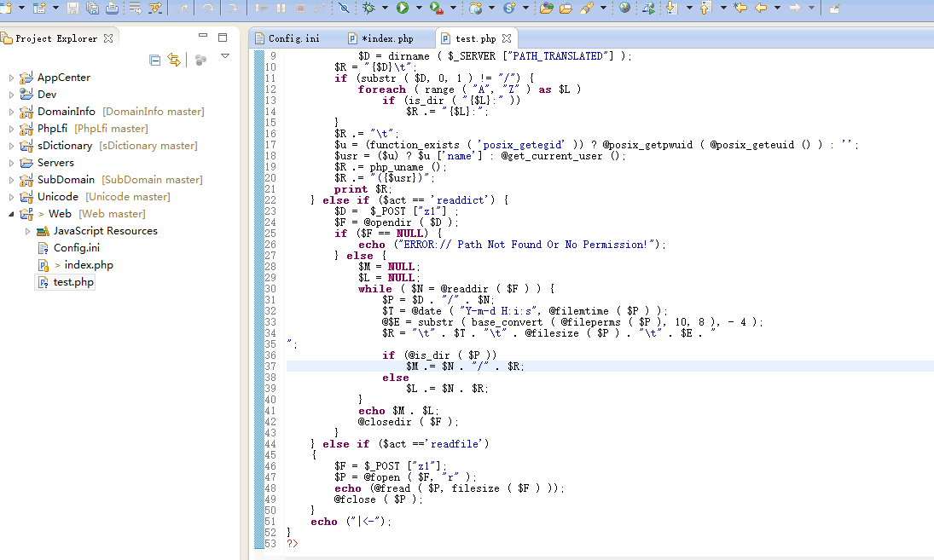Viewport: 934px width, 560px height.
Task: Click the Back navigation arrow
Action: [x=761, y=8]
